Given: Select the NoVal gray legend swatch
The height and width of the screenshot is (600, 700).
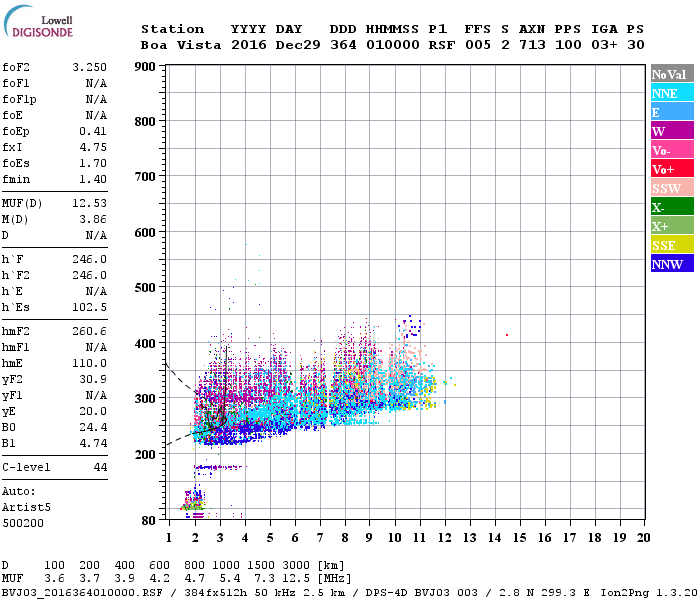Looking at the screenshot, I should coord(672,74).
